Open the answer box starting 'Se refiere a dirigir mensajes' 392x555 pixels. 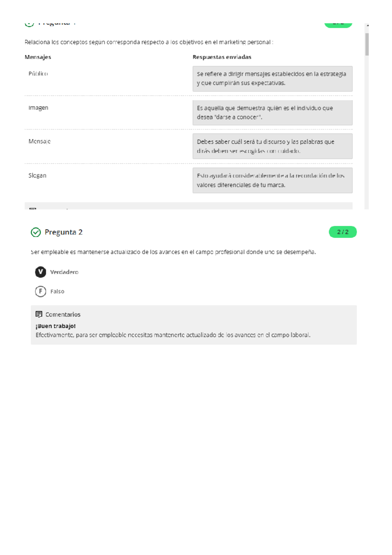click(272, 79)
